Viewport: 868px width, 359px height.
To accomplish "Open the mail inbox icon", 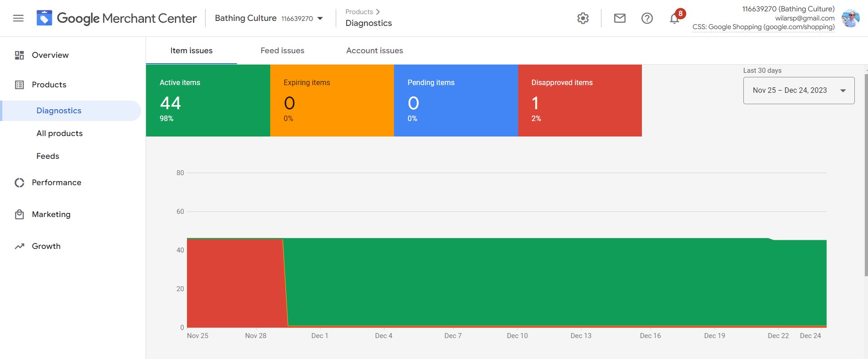I will [x=620, y=18].
